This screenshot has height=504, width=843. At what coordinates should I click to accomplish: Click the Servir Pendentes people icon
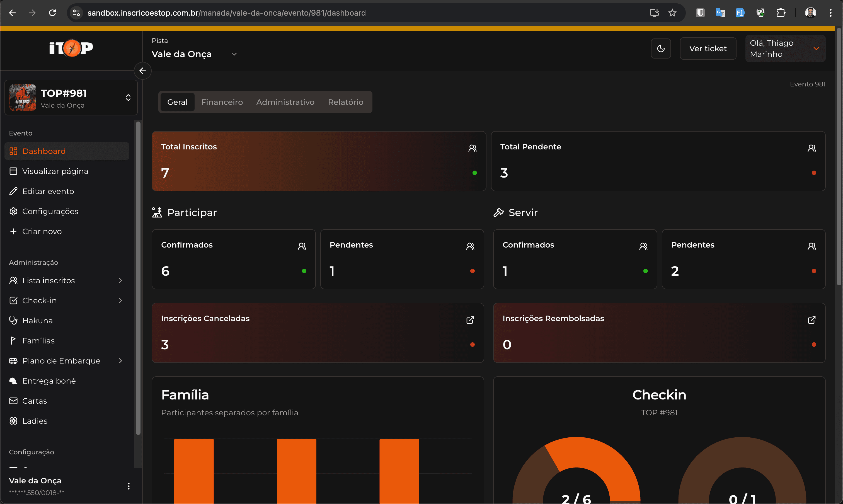[811, 246]
